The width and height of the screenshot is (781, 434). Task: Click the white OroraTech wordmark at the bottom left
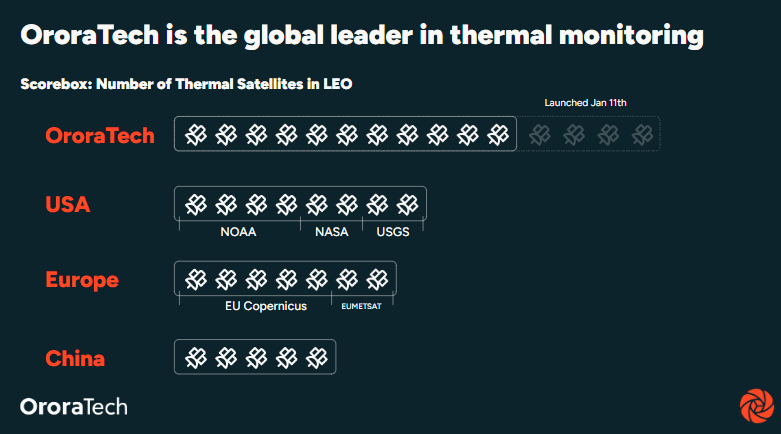pyautogui.click(x=74, y=407)
